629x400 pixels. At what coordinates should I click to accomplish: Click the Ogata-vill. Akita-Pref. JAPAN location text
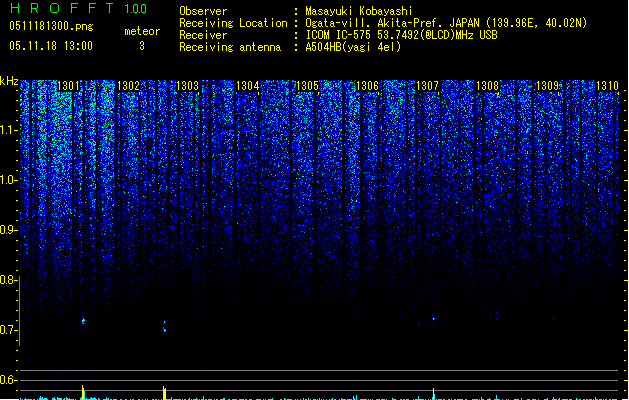[446, 23]
